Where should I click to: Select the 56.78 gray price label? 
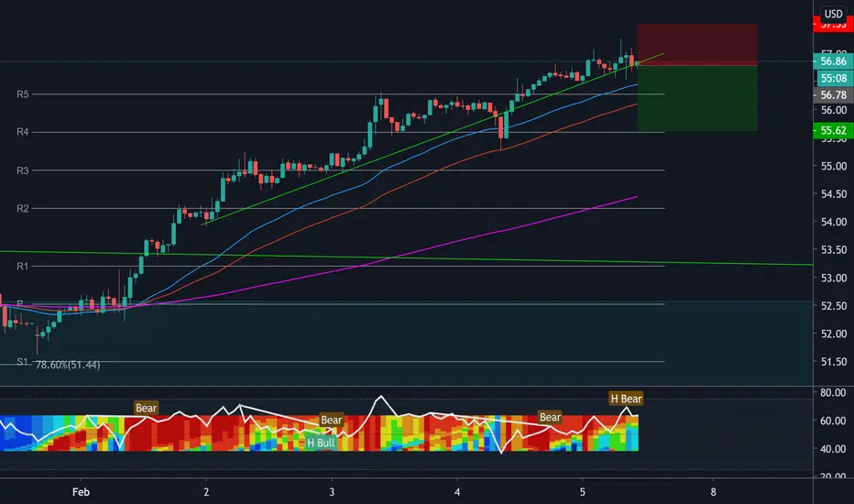833,94
